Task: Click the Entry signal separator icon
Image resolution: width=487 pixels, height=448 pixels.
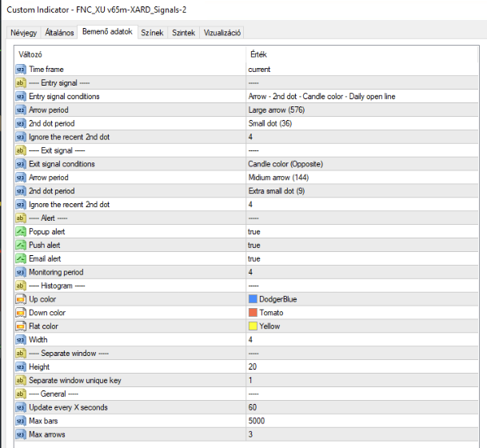Action: coord(21,83)
